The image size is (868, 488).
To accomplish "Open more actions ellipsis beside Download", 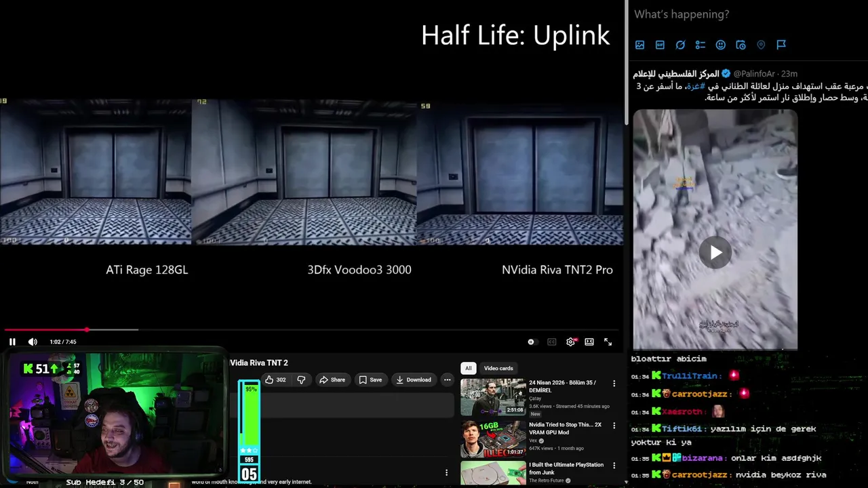I will 447,380.
